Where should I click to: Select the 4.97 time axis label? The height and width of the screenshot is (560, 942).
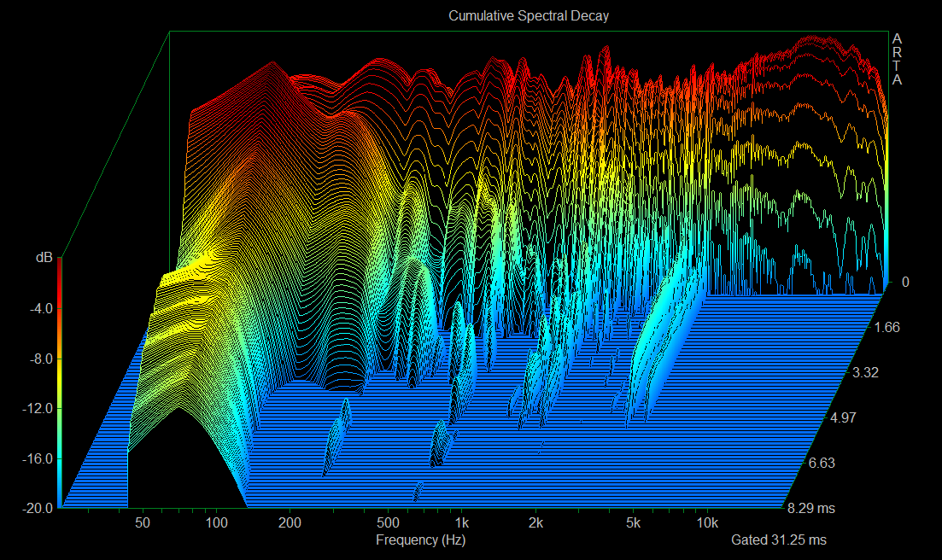tap(849, 417)
